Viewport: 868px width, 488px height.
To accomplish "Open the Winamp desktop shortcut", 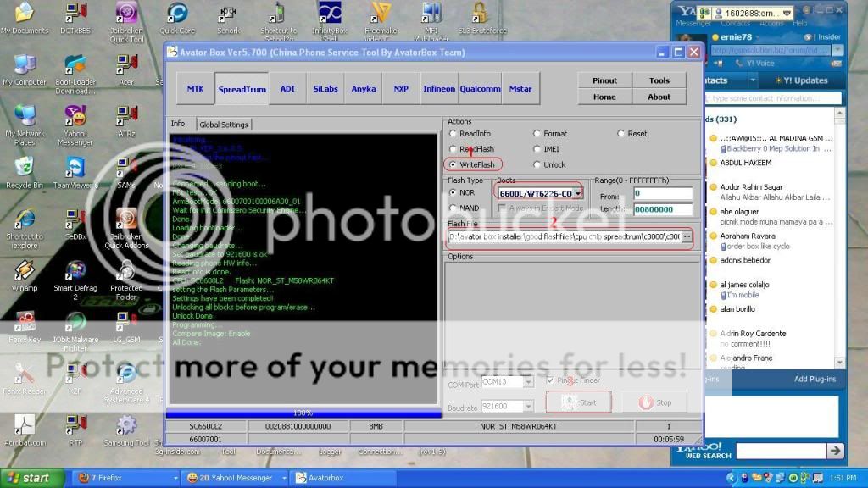I will click(x=25, y=271).
